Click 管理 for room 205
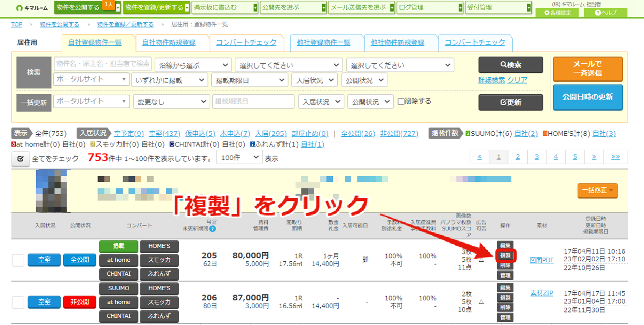This screenshot has height=325, width=644. tap(505, 275)
